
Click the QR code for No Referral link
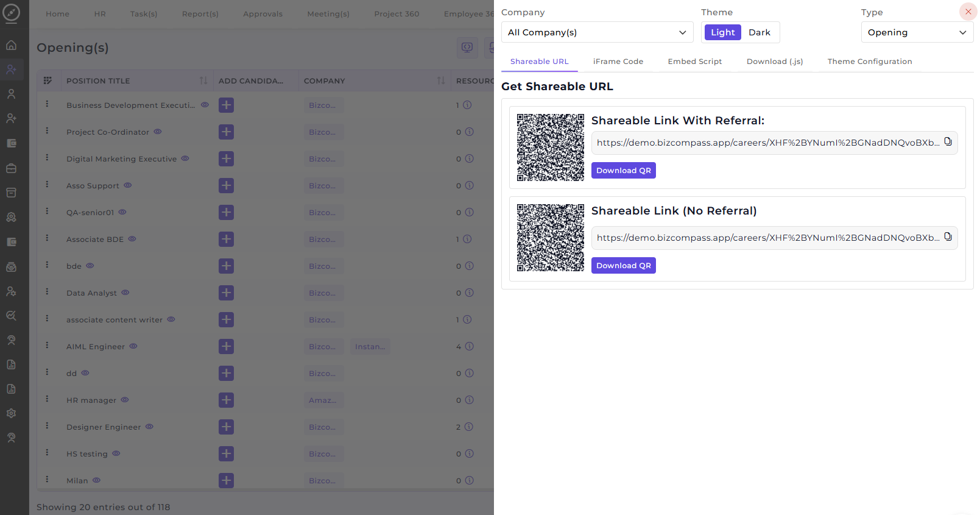(551, 238)
